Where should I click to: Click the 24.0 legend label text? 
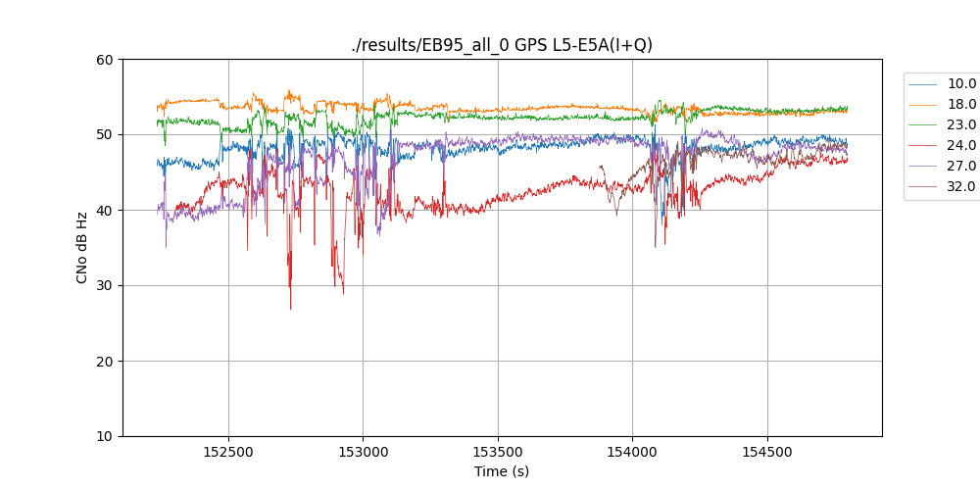pos(961,146)
